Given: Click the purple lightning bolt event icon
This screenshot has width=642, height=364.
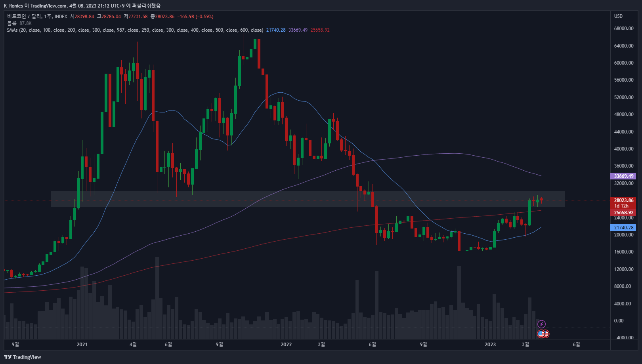Looking at the screenshot, I should 541,324.
